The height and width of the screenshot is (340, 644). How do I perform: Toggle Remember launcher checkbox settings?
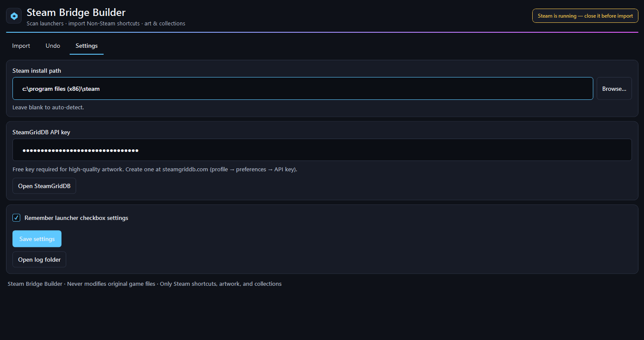coord(16,218)
